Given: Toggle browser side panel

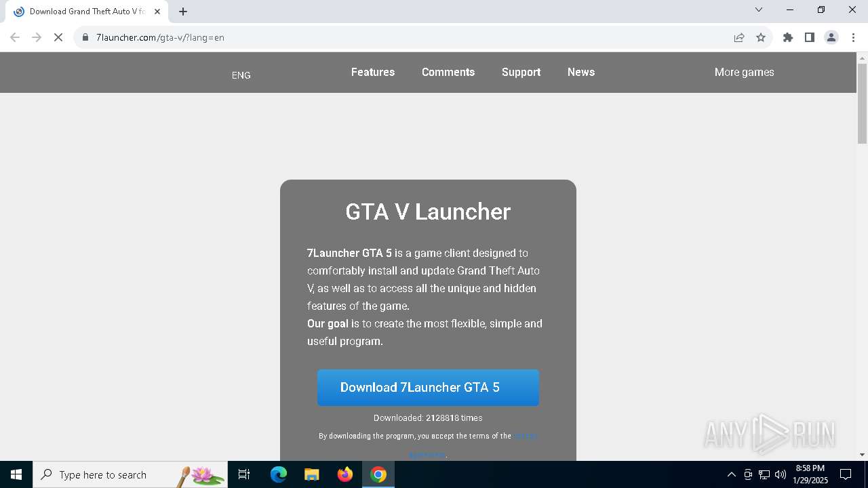Looking at the screenshot, I should tap(810, 37).
